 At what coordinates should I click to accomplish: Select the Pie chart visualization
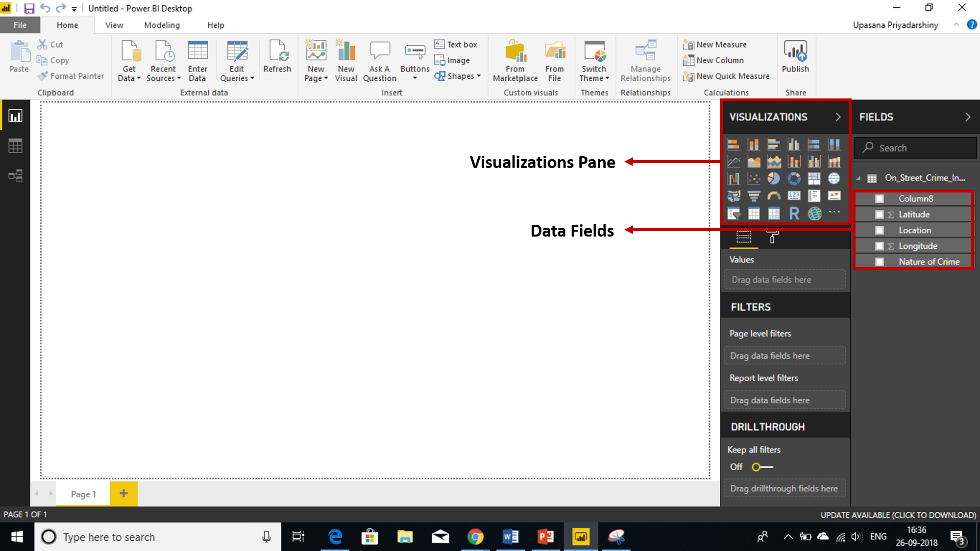pos(774,179)
